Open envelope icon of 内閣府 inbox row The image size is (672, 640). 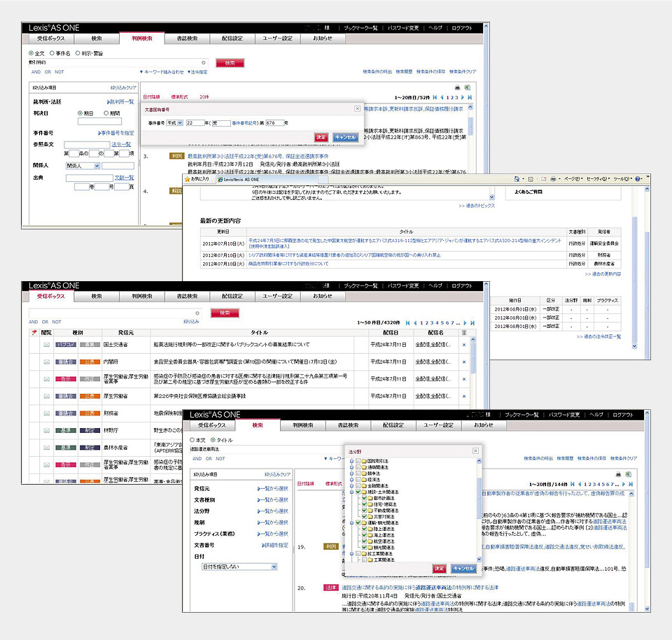pyautogui.click(x=47, y=362)
